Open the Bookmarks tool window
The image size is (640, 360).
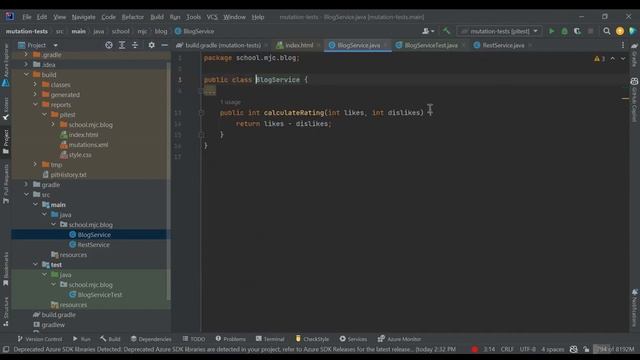pyautogui.click(x=6, y=269)
